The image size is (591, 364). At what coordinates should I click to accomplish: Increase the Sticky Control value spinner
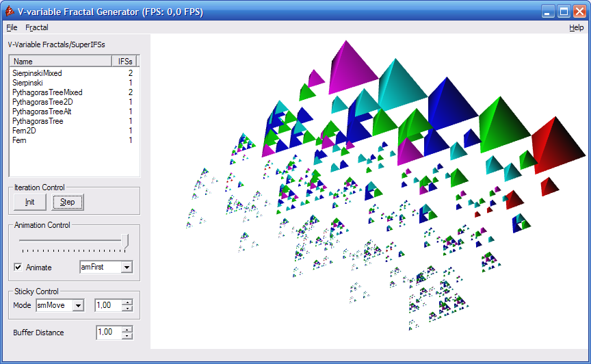pos(127,302)
